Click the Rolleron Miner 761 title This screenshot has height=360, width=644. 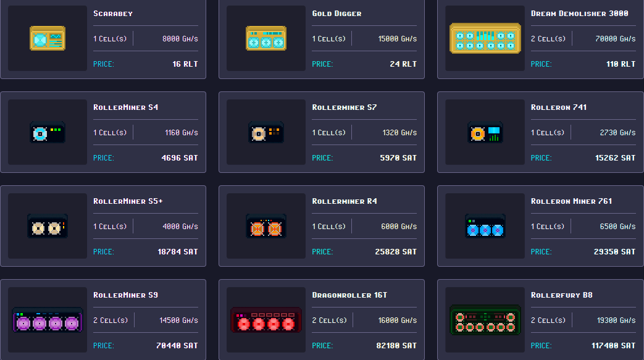pyautogui.click(x=571, y=201)
